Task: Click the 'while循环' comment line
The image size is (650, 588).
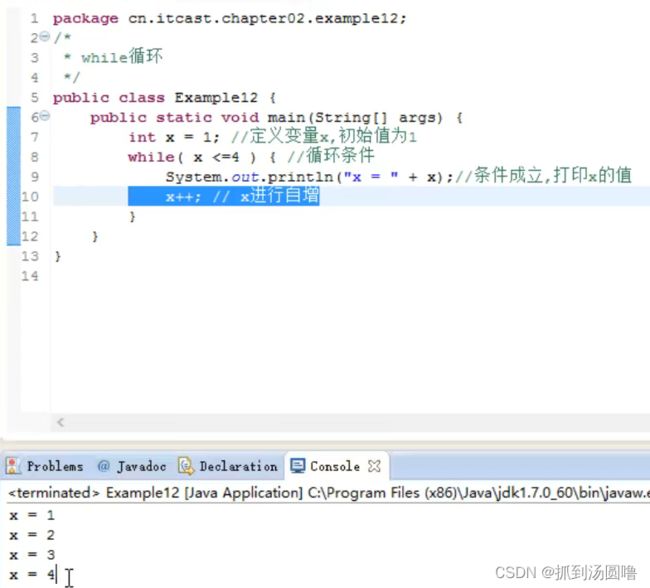Action: (x=113, y=57)
